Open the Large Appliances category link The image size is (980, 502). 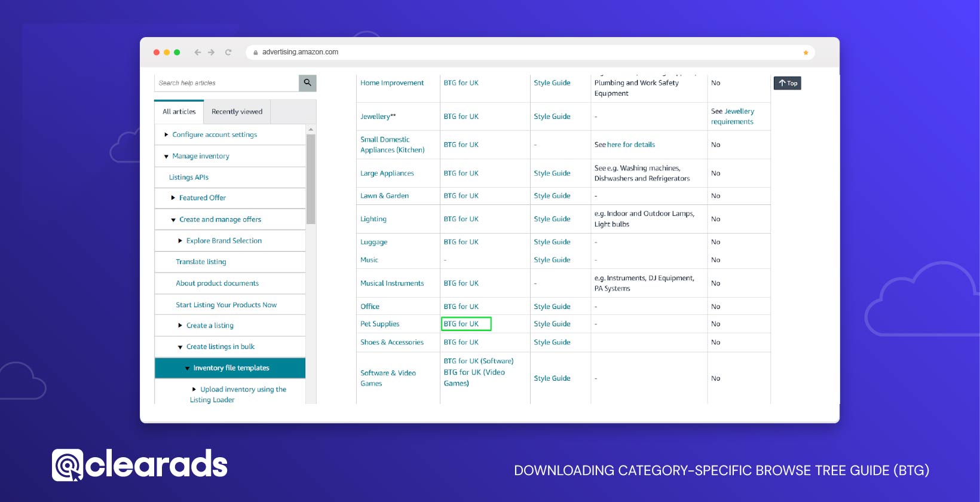coord(387,173)
